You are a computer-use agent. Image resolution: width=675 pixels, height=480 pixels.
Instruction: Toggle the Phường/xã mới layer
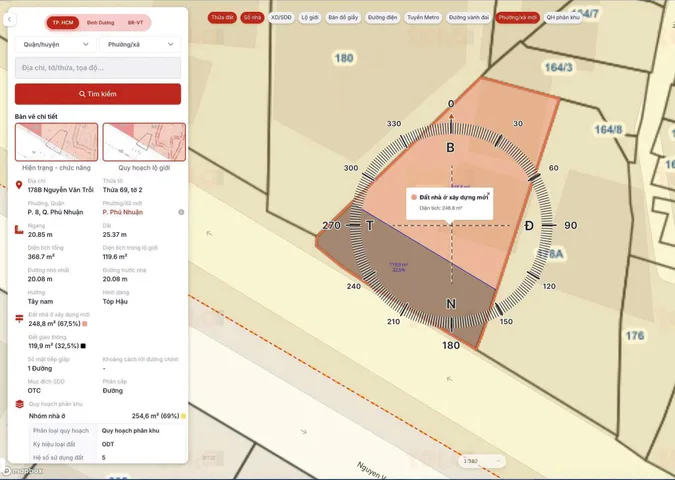517,18
